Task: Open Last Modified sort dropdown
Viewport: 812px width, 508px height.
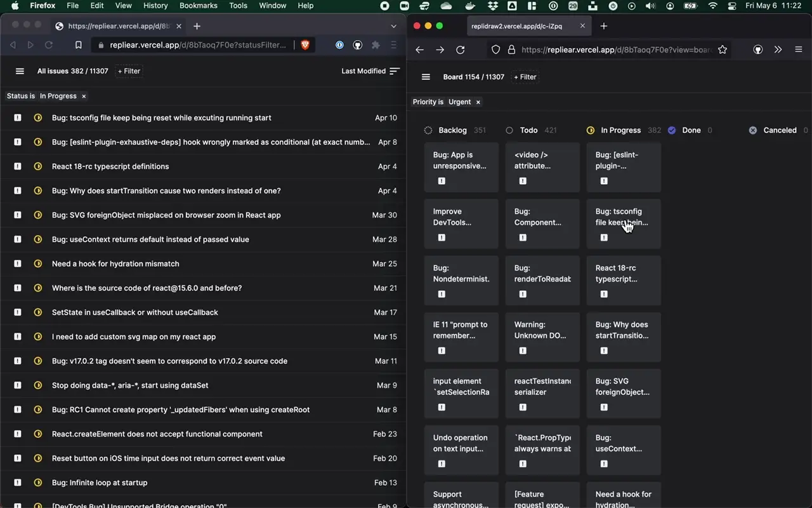Action: (370, 71)
